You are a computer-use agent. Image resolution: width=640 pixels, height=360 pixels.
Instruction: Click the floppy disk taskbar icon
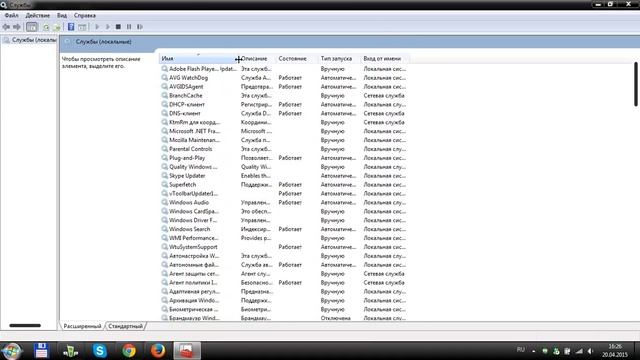[41, 351]
